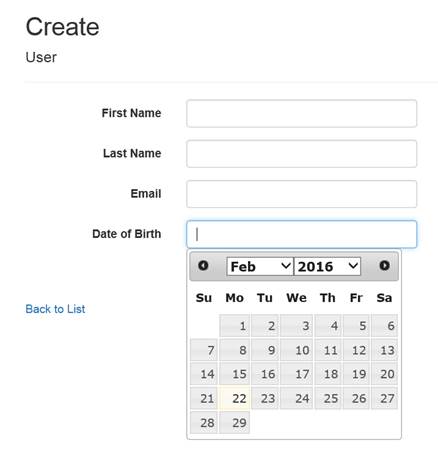Click the Last Name input field
Viewport: 438px width, 457px height.
[x=302, y=154]
